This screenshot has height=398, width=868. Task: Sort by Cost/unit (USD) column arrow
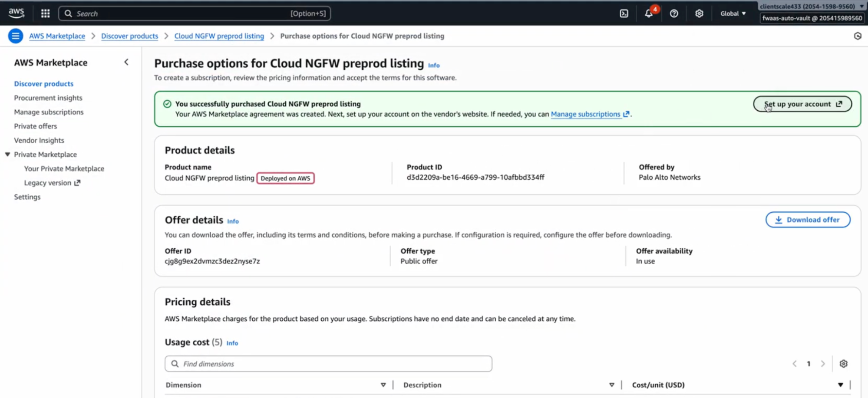click(x=840, y=385)
